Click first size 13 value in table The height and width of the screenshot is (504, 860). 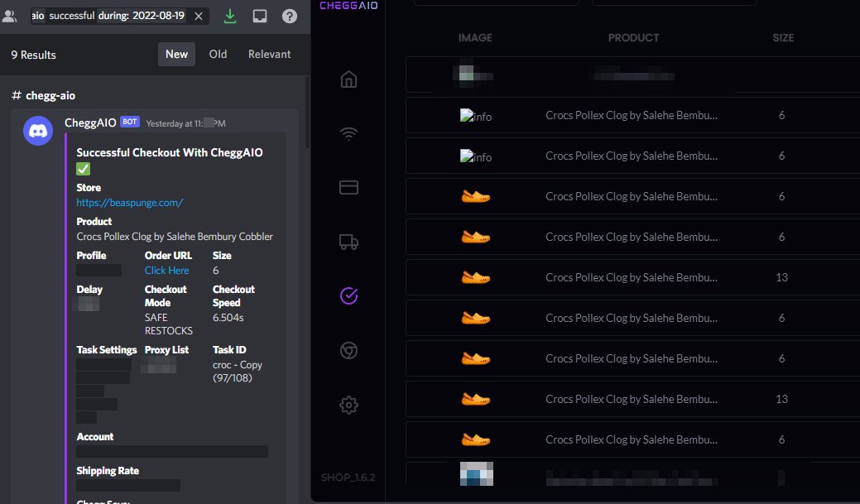pos(781,277)
